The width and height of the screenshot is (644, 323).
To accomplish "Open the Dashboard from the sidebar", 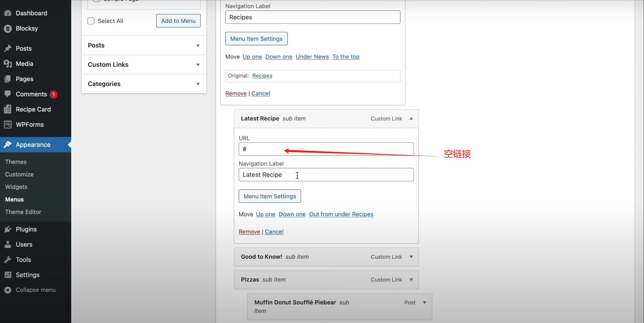I will (x=8, y=13).
